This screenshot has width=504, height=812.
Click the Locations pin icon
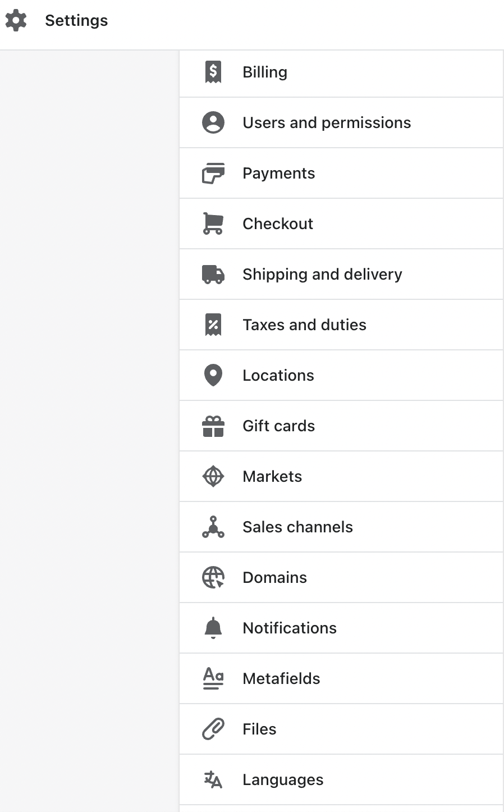point(213,375)
